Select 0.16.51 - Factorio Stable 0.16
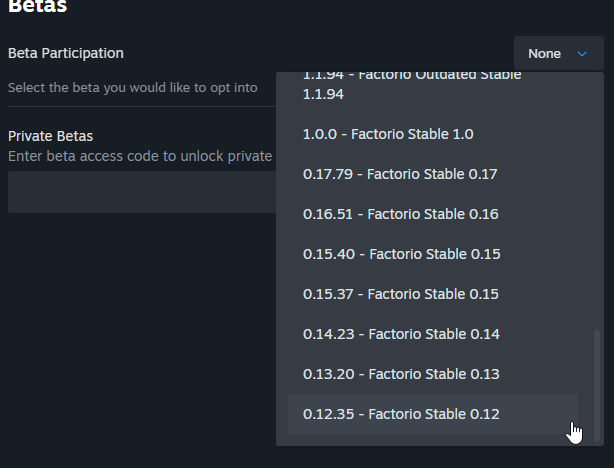614x468 pixels. point(400,214)
